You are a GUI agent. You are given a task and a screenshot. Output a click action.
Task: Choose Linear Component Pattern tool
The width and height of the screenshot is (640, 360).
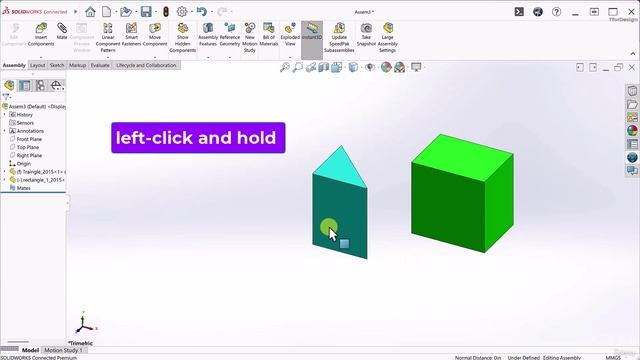click(108, 37)
